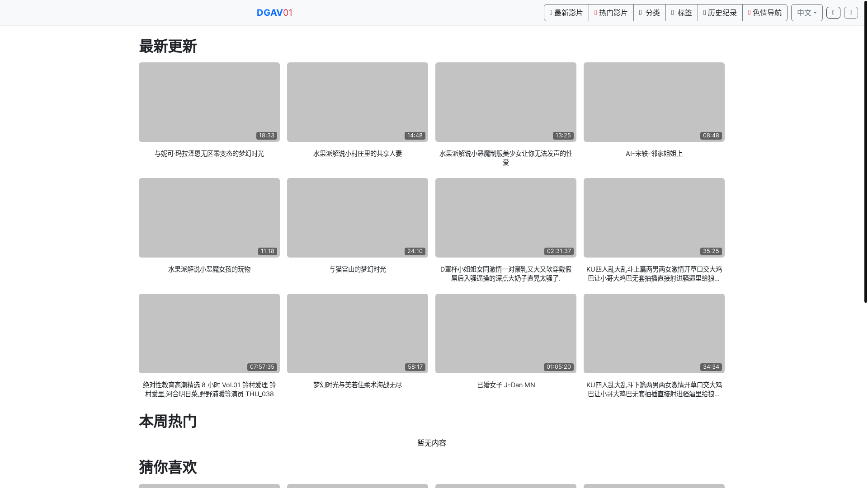This screenshot has width=868, height=488.
Task: Open the 标签 navigation button
Action: [681, 13]
